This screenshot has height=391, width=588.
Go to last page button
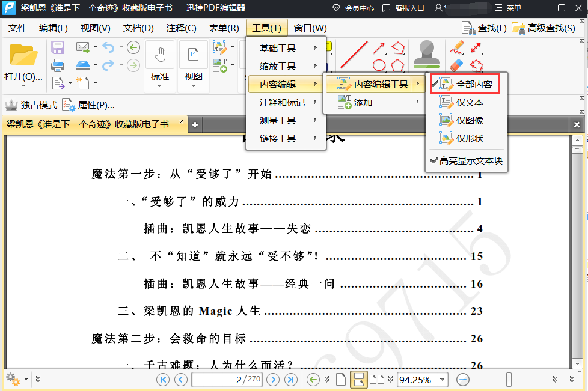[291, 380]
